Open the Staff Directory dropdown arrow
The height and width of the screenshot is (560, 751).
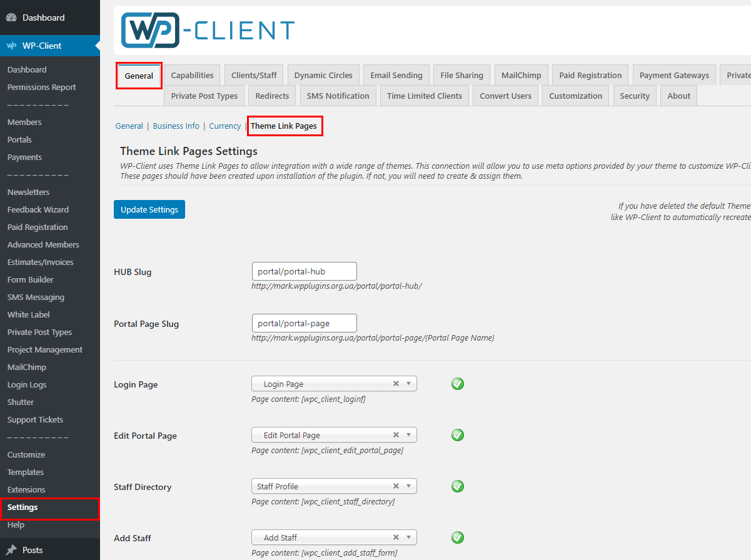pos(408,486)
